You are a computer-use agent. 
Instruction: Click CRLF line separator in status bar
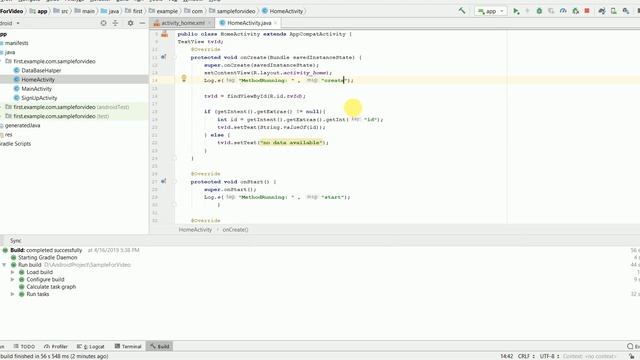click(526, 356)
